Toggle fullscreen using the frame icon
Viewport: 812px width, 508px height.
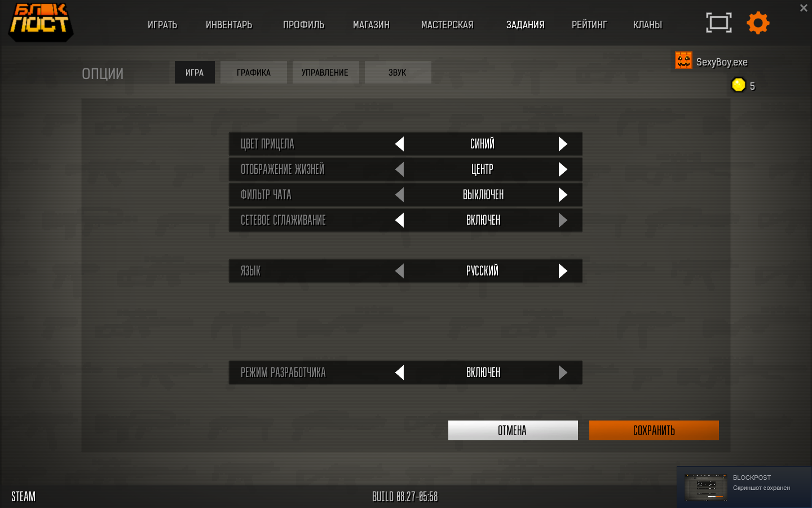(719, 23)
